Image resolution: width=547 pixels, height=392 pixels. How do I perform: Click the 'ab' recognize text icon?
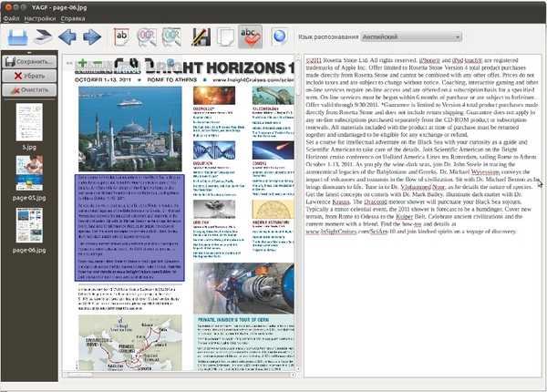click(120, 37)
